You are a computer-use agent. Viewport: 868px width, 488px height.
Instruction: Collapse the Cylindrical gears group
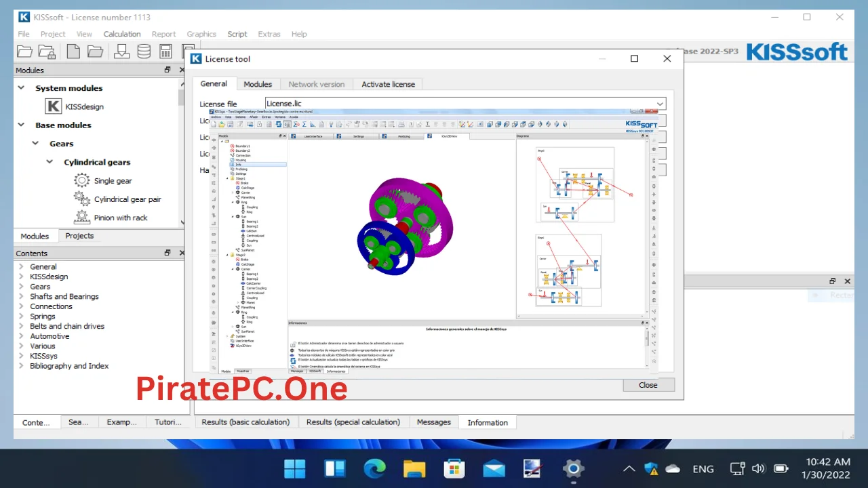pyautogui.click(x=50, y=162)
